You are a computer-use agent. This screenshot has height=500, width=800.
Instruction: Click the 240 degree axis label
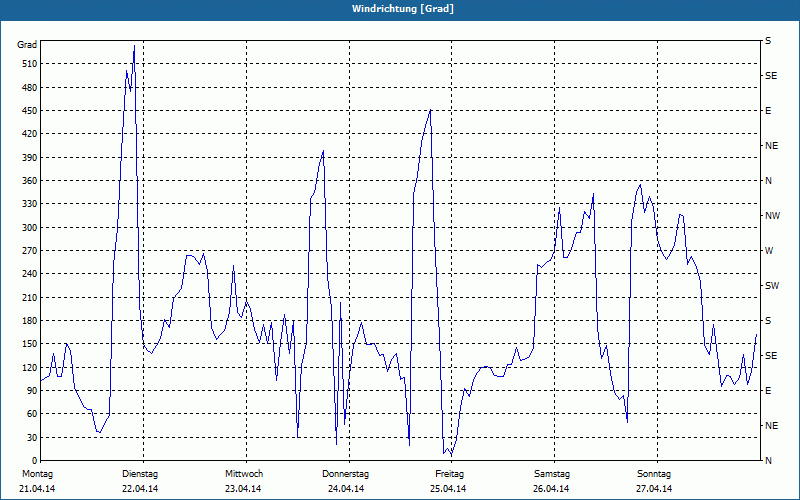coord(30,274)
